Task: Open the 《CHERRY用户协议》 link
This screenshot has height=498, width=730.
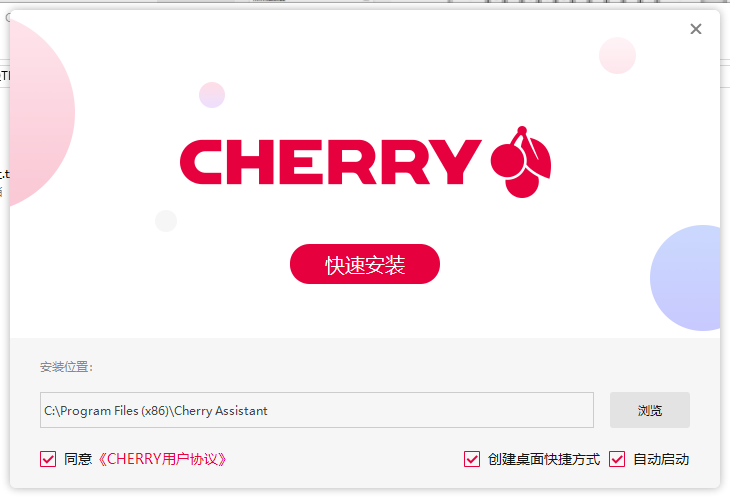Action: (x=162, y=459)
